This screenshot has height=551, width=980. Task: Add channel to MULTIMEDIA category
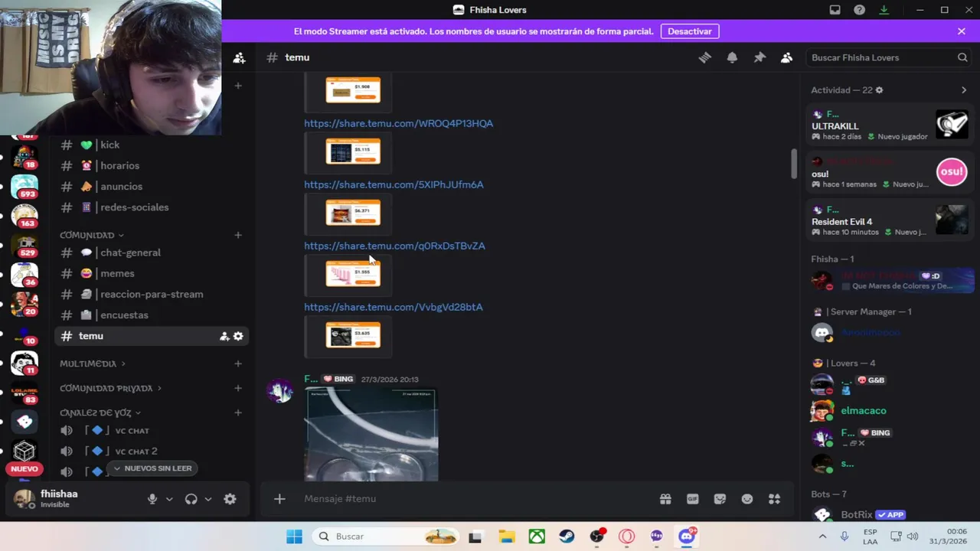point(238,364)
